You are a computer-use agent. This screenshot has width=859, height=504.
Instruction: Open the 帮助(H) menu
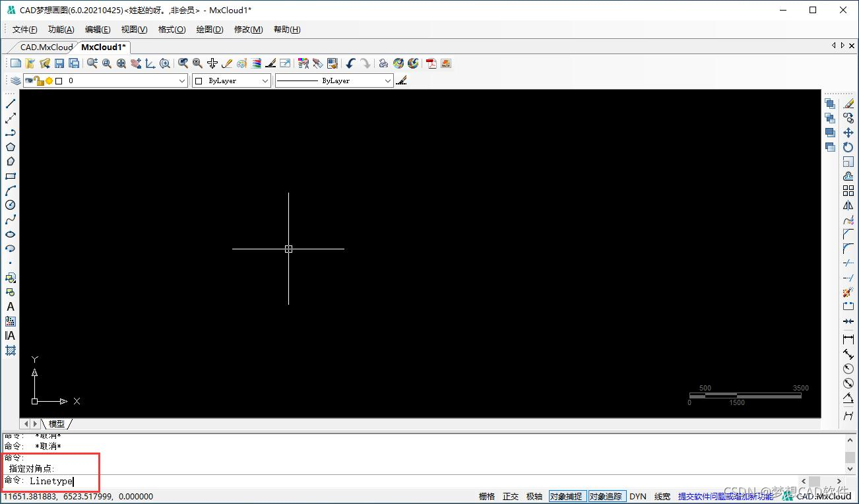[287, 30]
